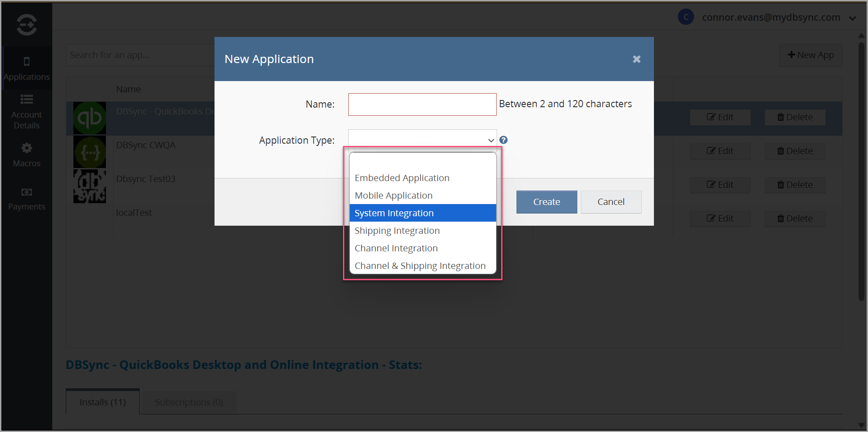The height and width of the screenshot is (432, 868).
Task: Click the Dbsync Test03 app icon
Action: (x=90, y=186)
